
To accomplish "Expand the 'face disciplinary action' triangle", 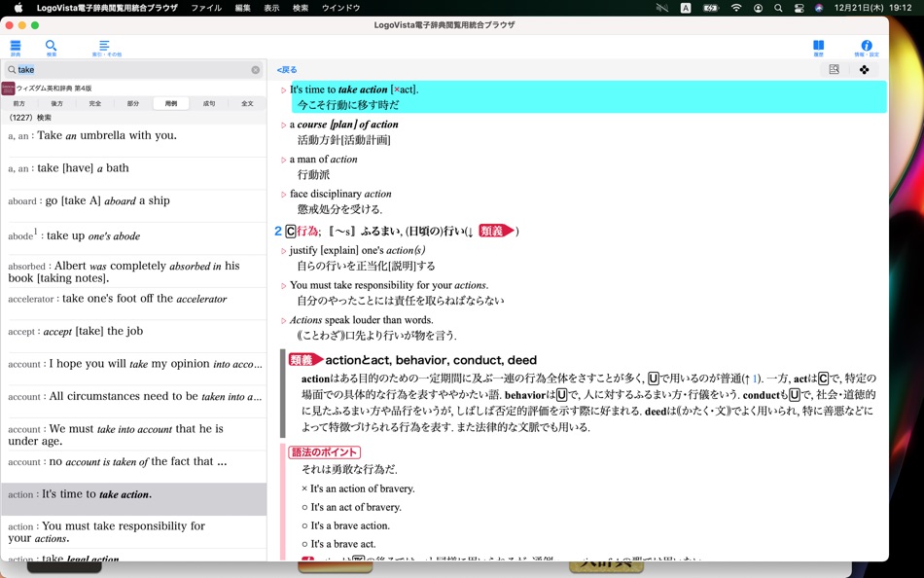I will pos(283,195).
